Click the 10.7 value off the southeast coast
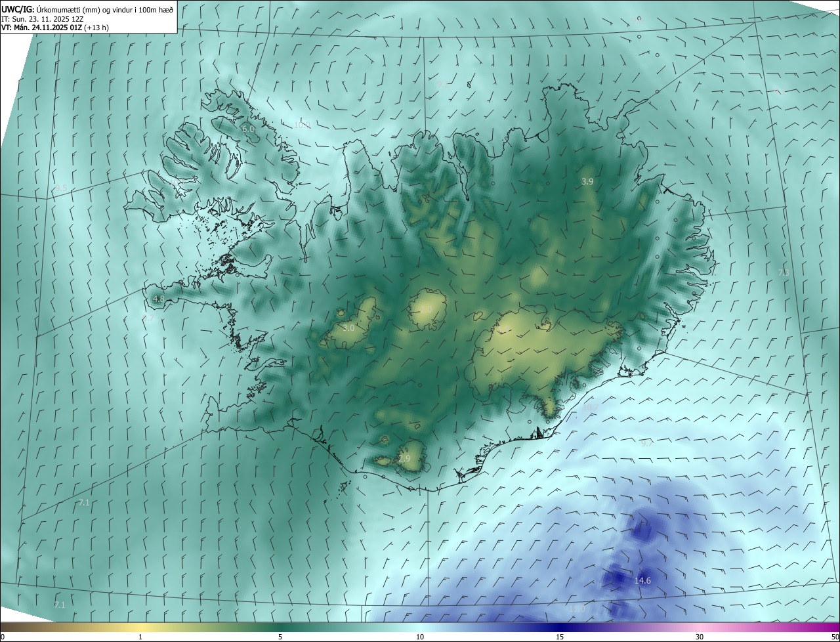The width and height of the screenshot is (840, 642). tap(591, 408)
